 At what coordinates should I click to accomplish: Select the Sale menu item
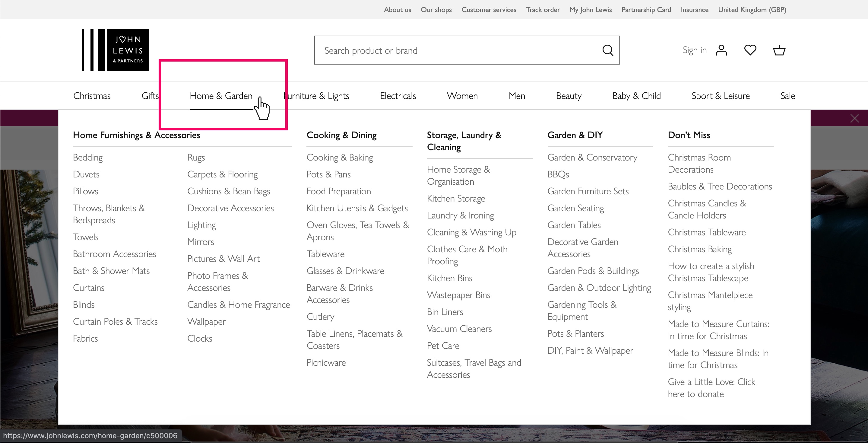(788, 96)
